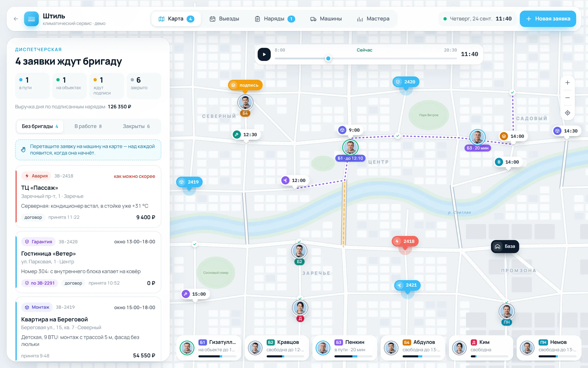Zoom in the map with plus icon

567,83
